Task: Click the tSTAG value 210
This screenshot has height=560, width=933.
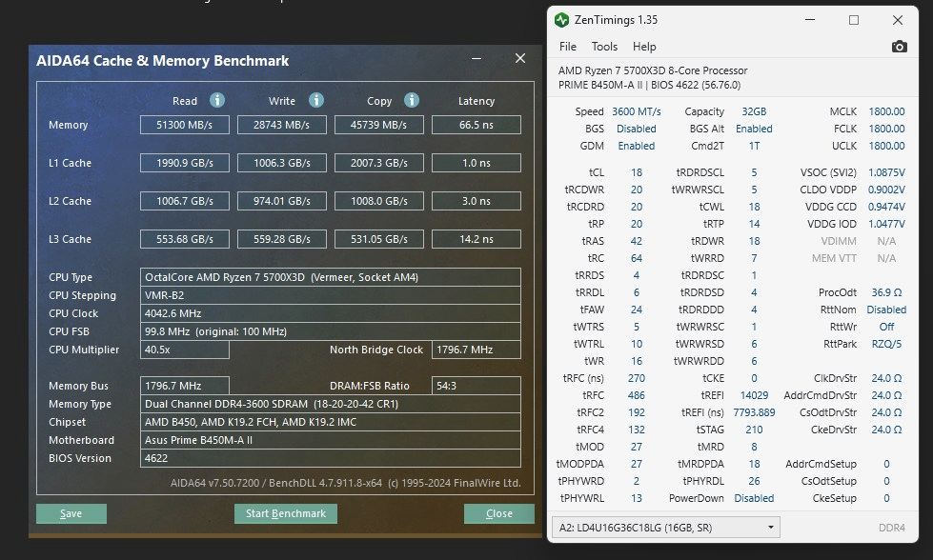Action: (754, 430)
